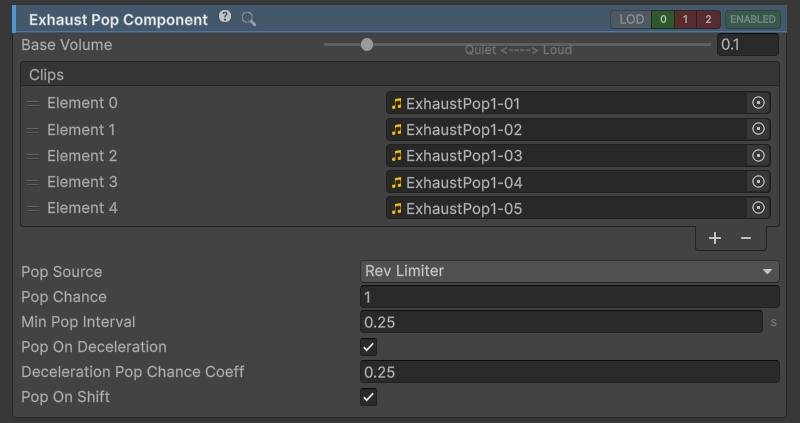Click the audio note icon of ExhaustPop1-04
Image resolution: width=800 pixels, height=423 pixels.
[x=396, y=182]
